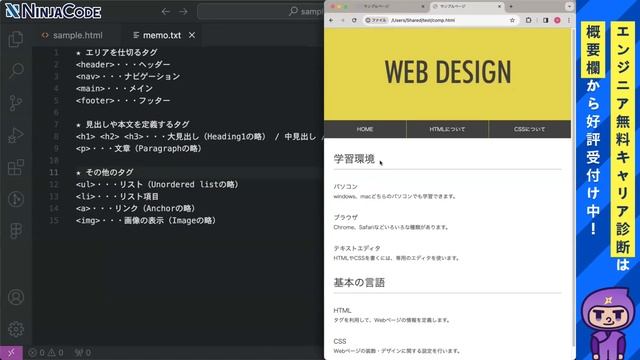
Task: Click line with <header> tag
Action: (x=123, y=64)
